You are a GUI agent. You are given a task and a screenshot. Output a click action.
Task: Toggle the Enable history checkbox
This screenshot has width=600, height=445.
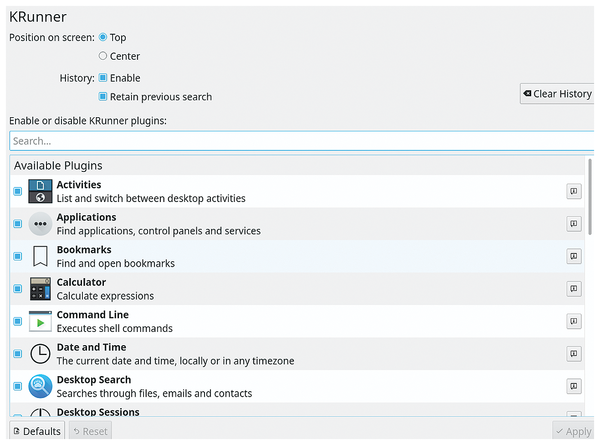pos(103,78)
